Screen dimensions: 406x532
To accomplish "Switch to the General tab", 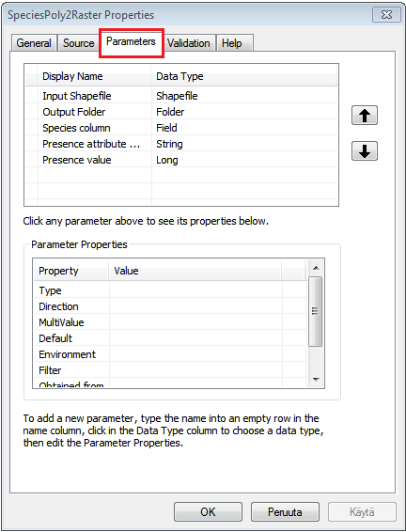I will [34, 43].
